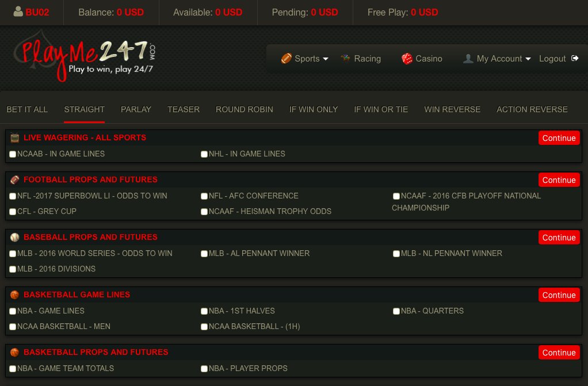Check NBA - Game Lines

(13, 311)
